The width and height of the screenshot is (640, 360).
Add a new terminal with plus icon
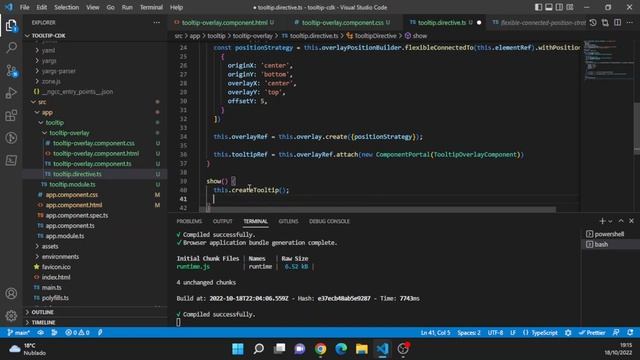click(x=602, y=221)
